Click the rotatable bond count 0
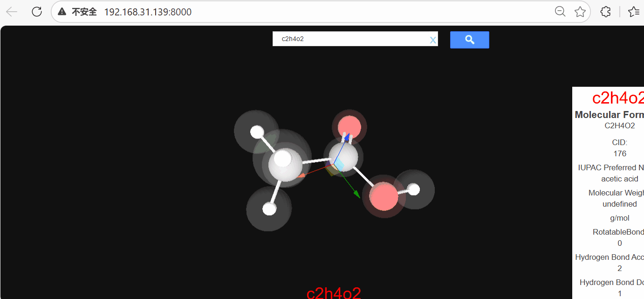Screen dimensions: 644x299 click(620, 243)
